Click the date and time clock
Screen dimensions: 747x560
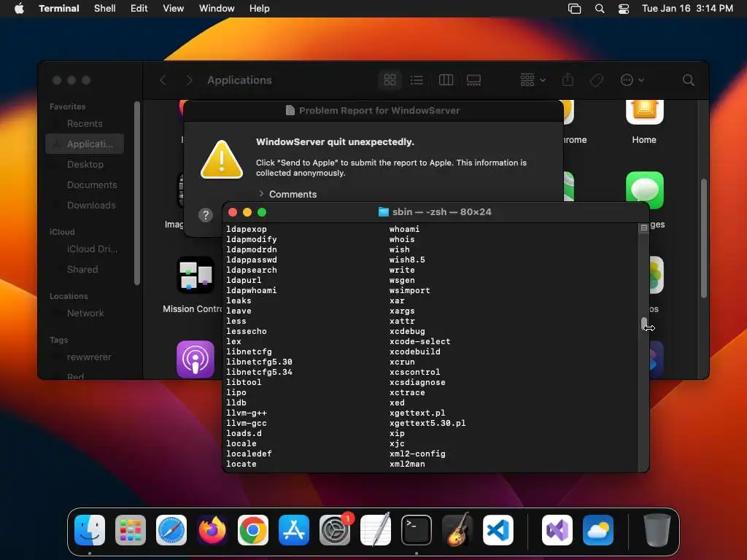[x=687, y=8]
